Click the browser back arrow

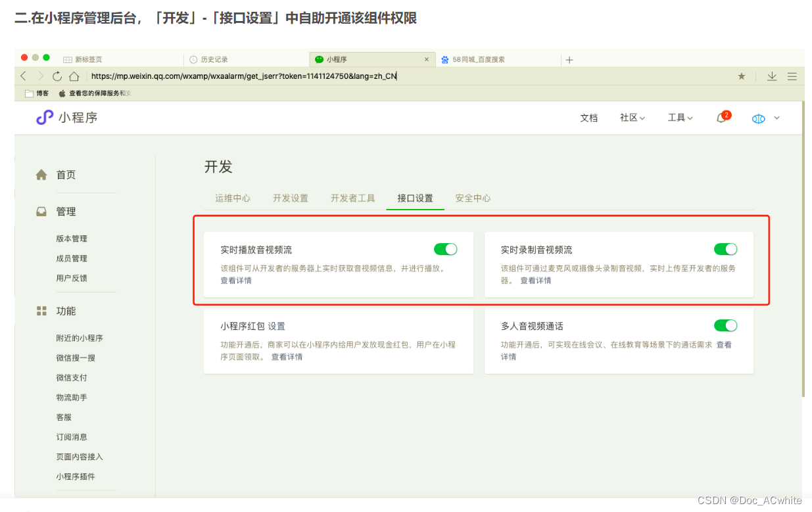(24, 76)
